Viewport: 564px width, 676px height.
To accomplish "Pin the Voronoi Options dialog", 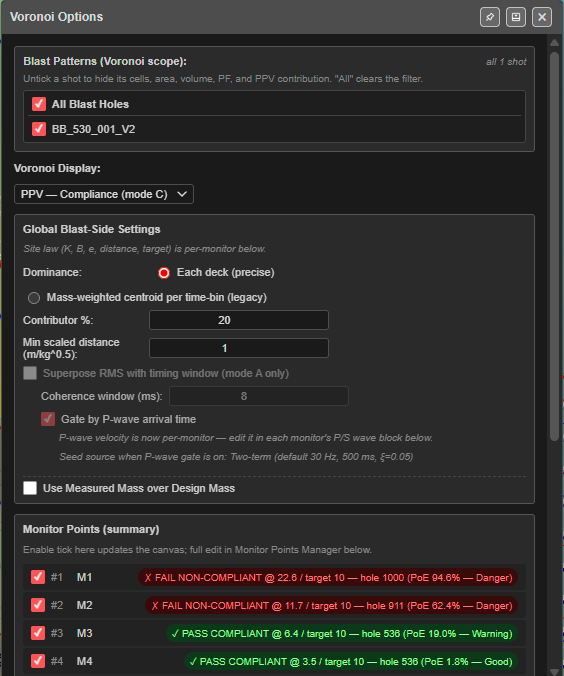I will click(x=490, y=17).
